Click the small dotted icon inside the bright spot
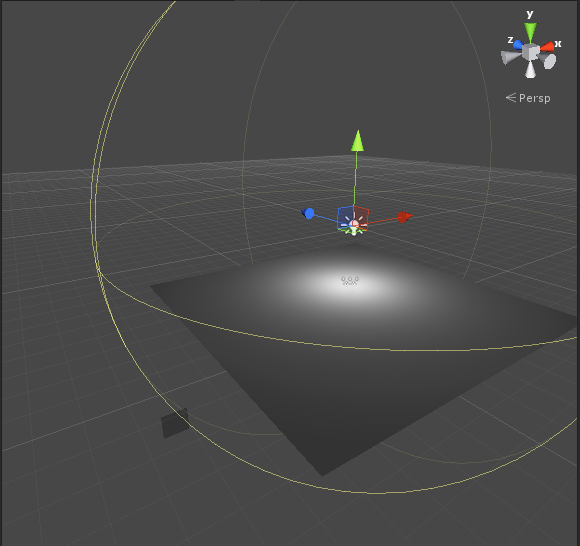The image size is (580, 546). point(350,282)
